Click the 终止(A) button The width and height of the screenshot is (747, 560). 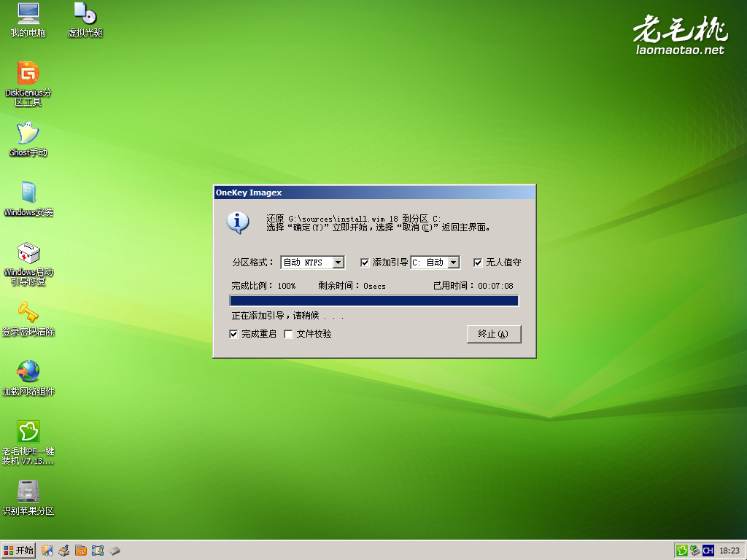click(x=494, y=334)
